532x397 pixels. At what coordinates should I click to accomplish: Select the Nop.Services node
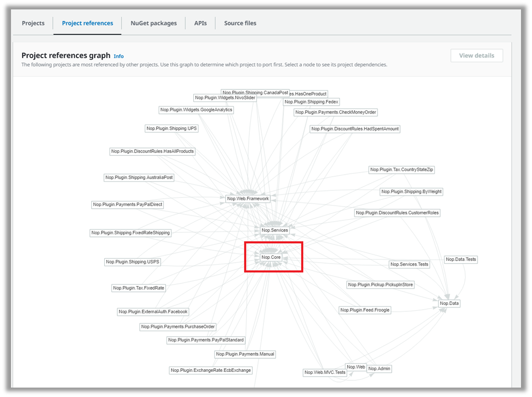275,230
